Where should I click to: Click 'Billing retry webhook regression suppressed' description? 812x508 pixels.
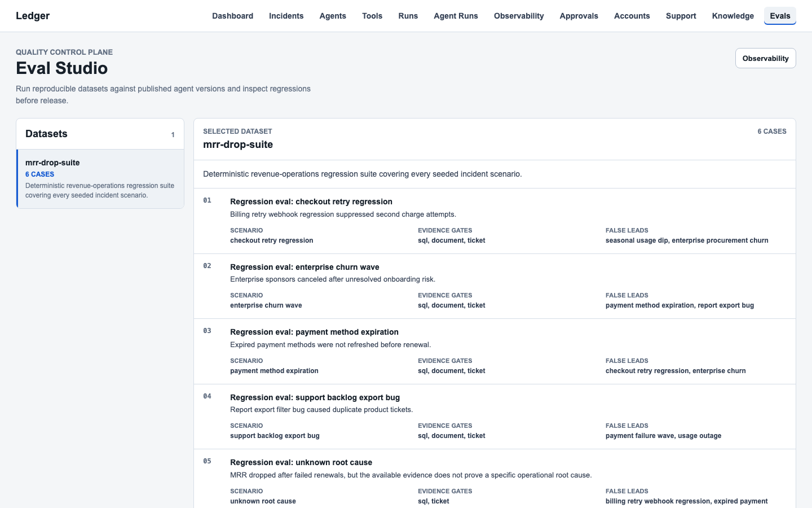click(x=343, y=214)
